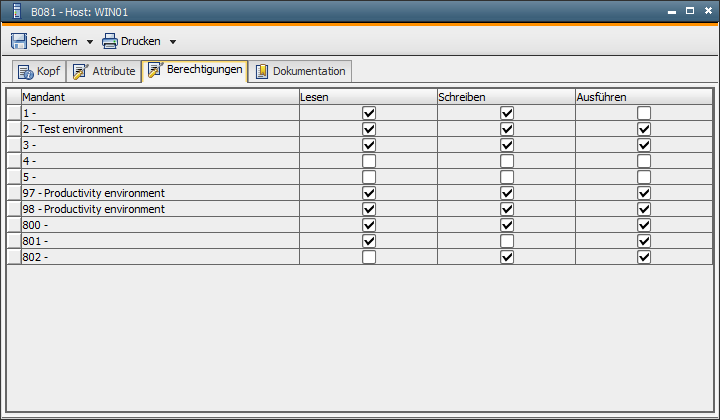The image size is (720, 420).
Task: Select the Berechtigungen tab
Action: (x=195, y=71)
